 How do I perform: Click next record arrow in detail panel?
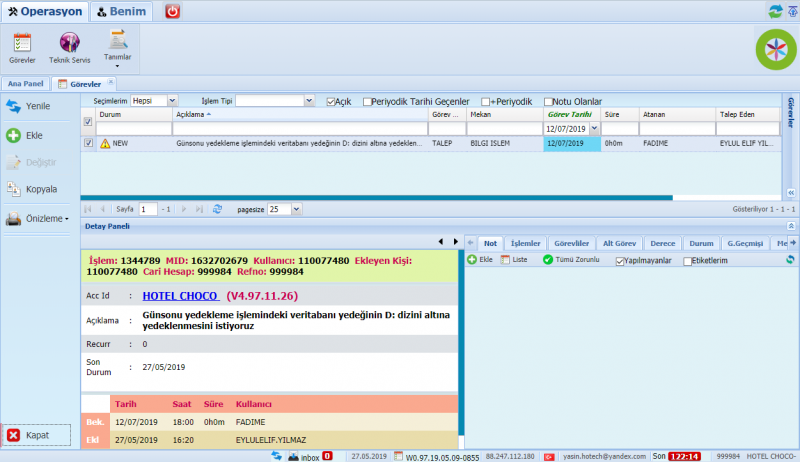tap(456, 242)
